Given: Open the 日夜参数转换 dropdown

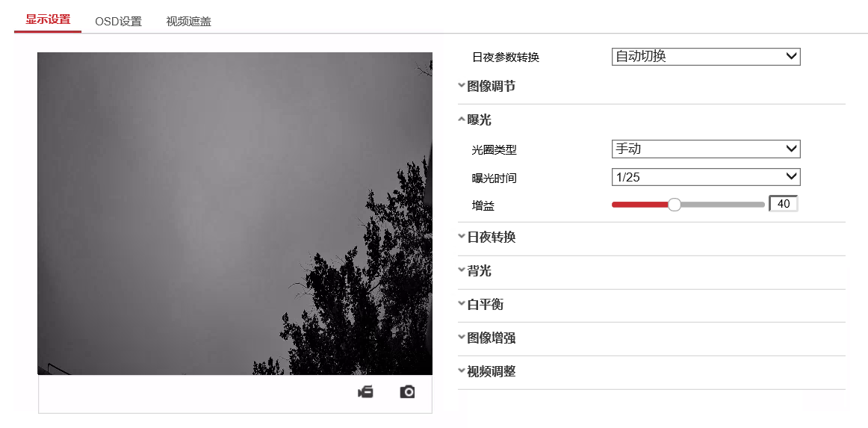Looking at the screenshot, I should (x=706, y=57).
